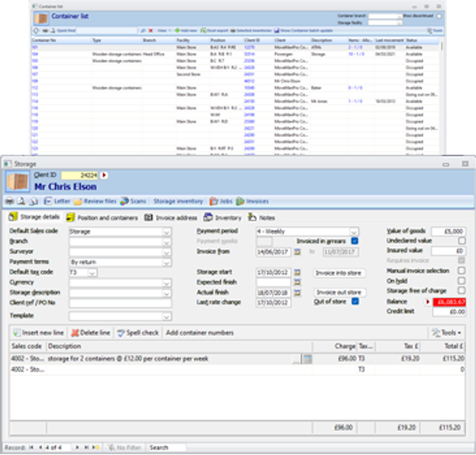Expand Payment terms dropdown
The width and height of the screenshot is (476, 455).
[x=167, y=262]
